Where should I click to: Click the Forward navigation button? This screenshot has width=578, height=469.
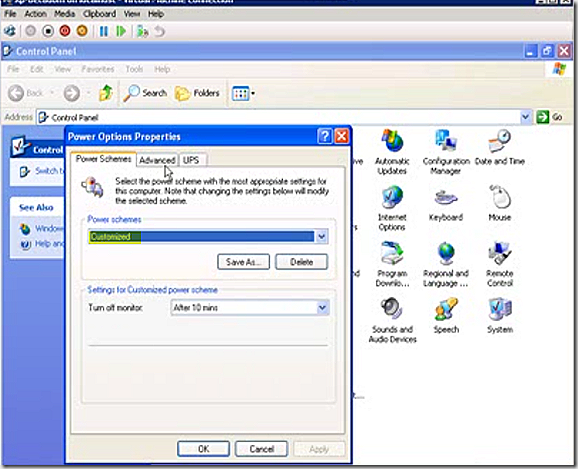[x=72, y=93]
